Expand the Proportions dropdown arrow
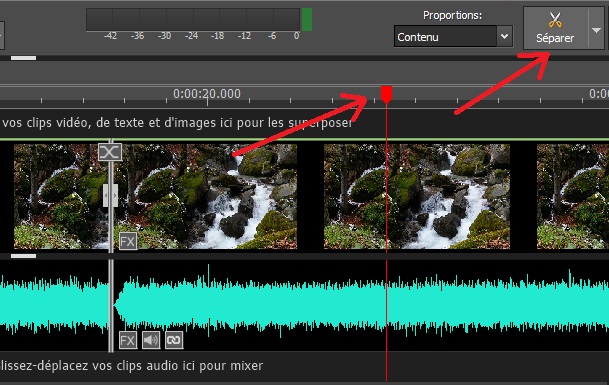 [x=505, y=37]
